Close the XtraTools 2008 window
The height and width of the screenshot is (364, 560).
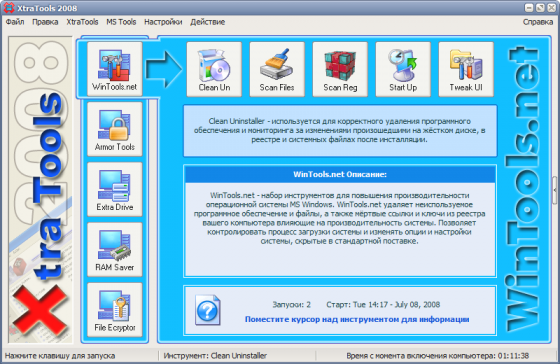coord(551,8)
